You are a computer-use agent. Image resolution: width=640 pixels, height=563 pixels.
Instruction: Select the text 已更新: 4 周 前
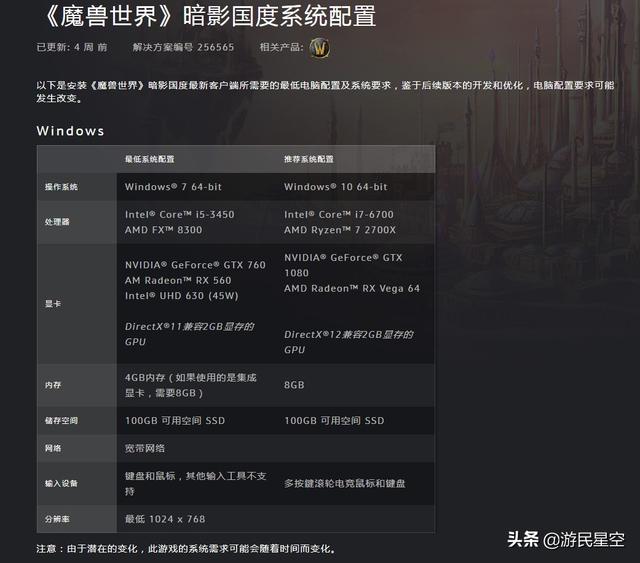[x=72, y=47]
